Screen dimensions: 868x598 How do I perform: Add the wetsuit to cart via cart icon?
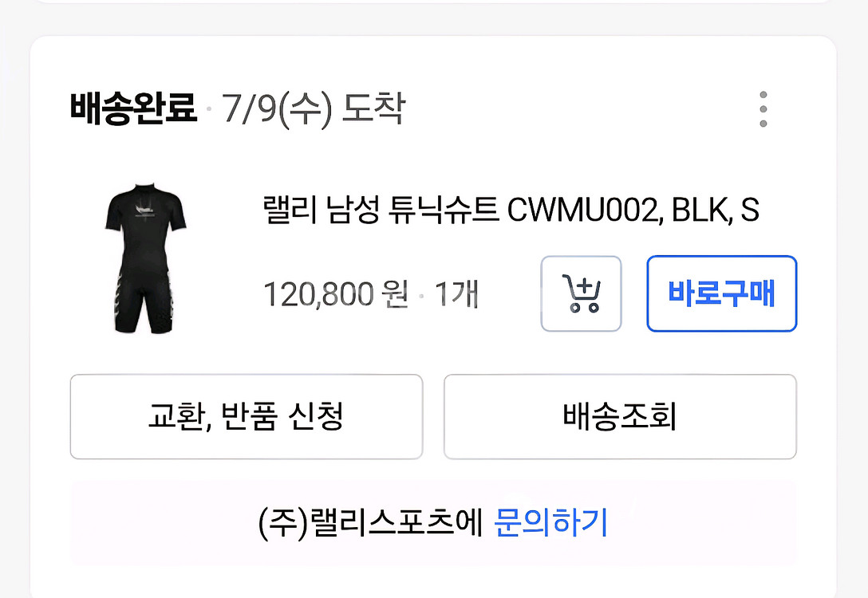coord(581,293)
